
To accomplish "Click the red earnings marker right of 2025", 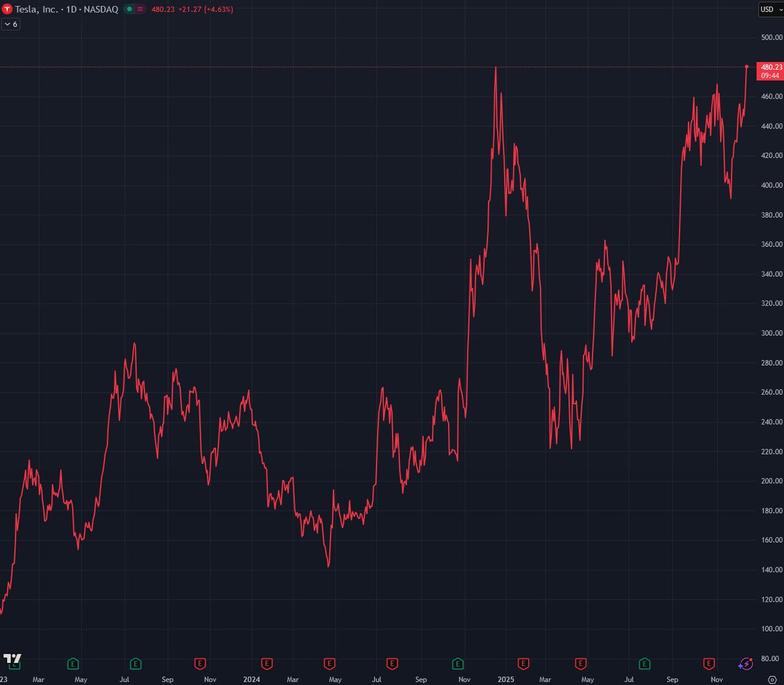I will pos(523,664).
